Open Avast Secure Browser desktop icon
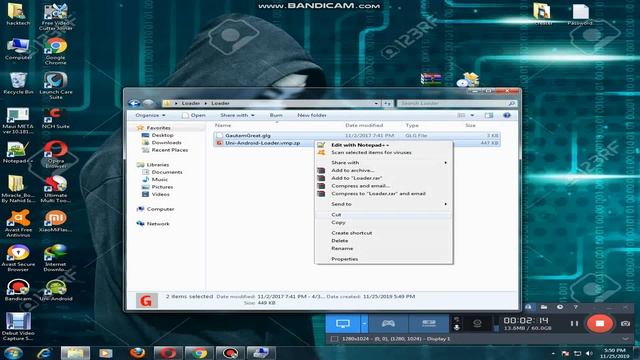 pos(18,258)
